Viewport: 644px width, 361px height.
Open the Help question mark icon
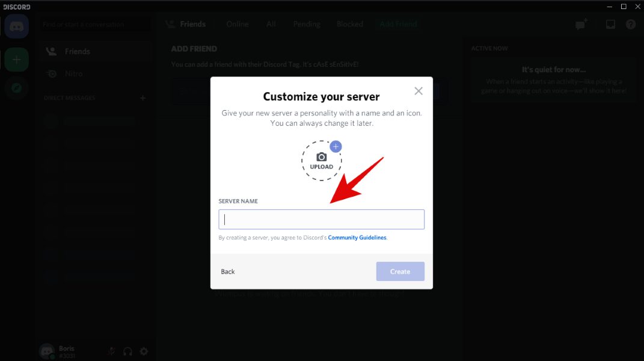(x=630, y=25)
